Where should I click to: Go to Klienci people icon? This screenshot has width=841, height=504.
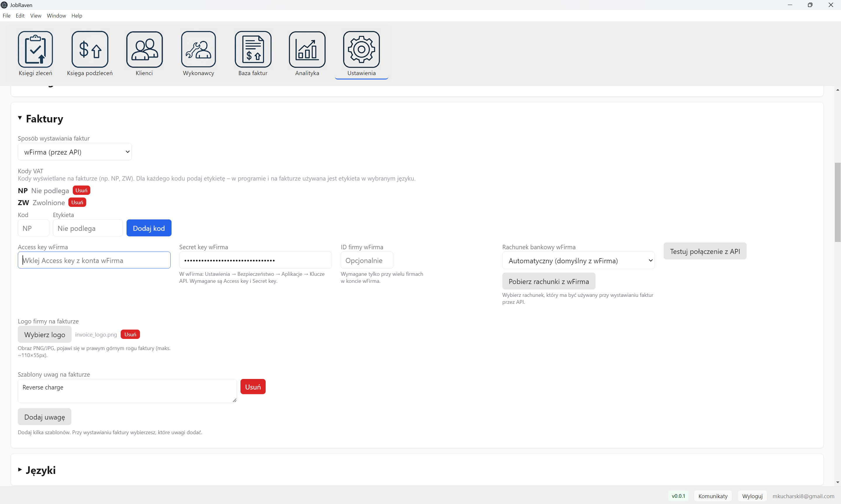click(x=144, y=50)
